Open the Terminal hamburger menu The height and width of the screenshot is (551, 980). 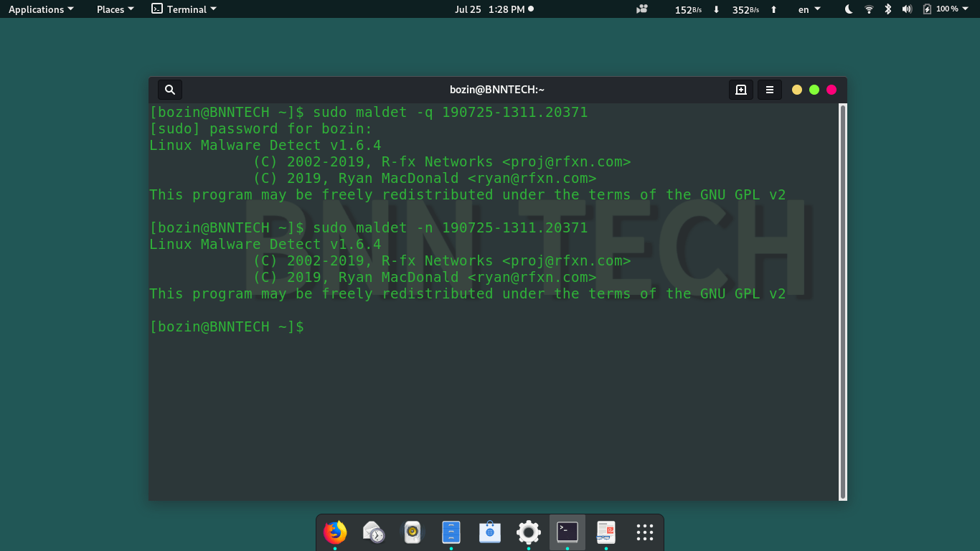[x=769, y=89]
